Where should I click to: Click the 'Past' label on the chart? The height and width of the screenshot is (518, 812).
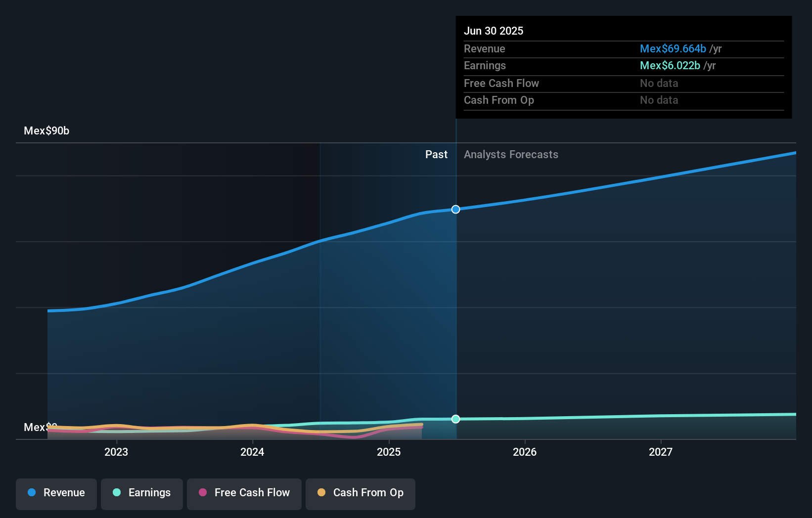(x=436, y=155)
